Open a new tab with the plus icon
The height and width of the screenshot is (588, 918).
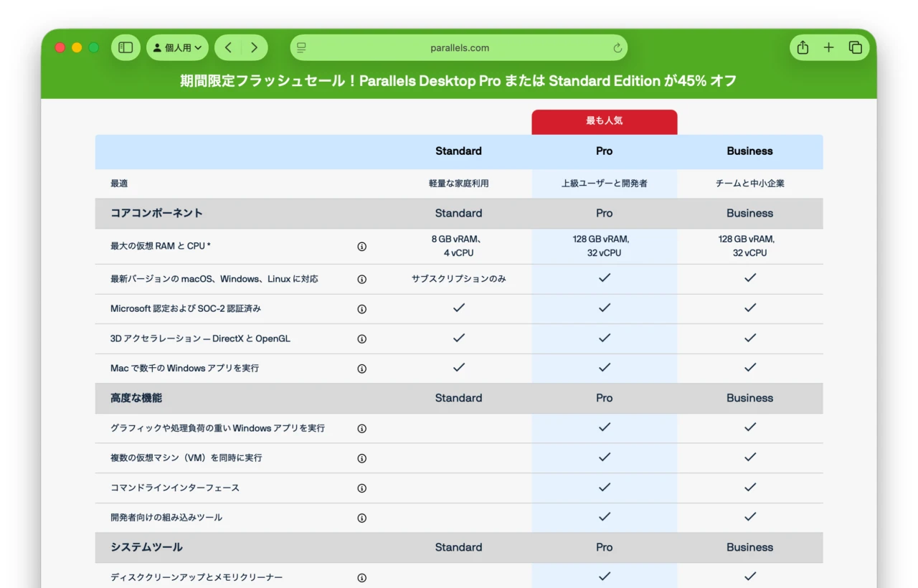pyautogui.click(x=829, y=47)
